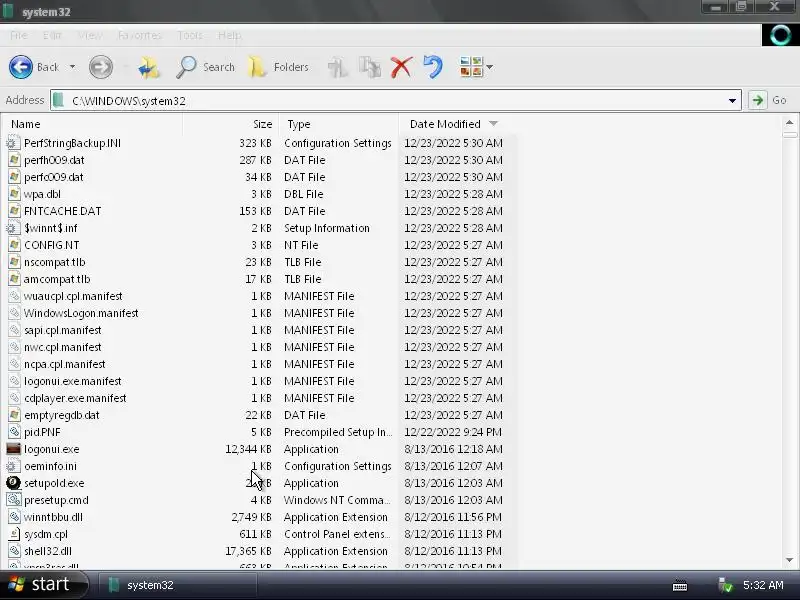
Task: Click the blue Undo arrow icon
Action: [x=433, y=67]
